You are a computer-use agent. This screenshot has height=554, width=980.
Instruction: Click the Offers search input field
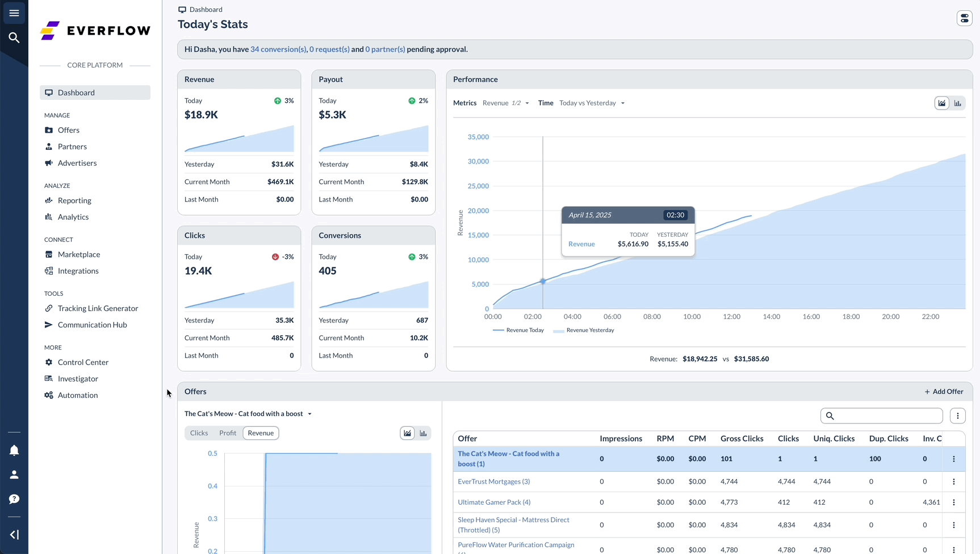[882, 416]
